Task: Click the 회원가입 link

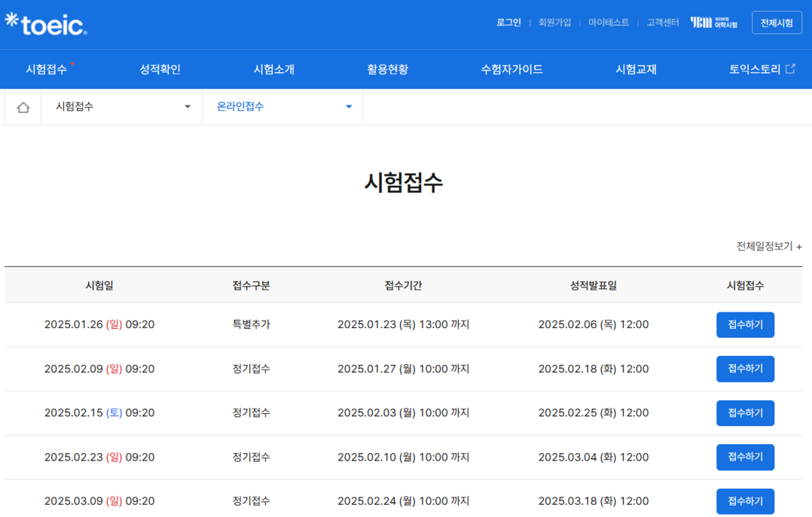Action: pyautogui.click(x=554, y=23)
